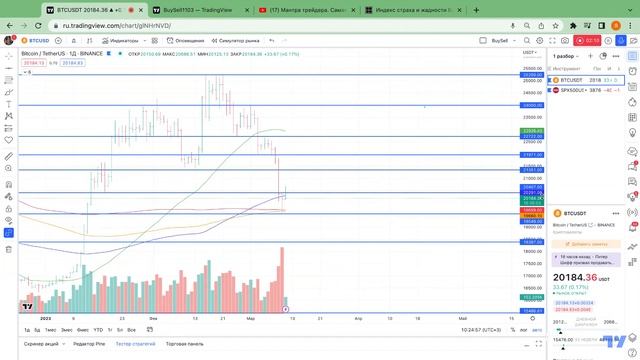The height and width of the screenshot is (360, 640).
Task: Start the Симулятор рынка replay
Action: click(236, 40)
